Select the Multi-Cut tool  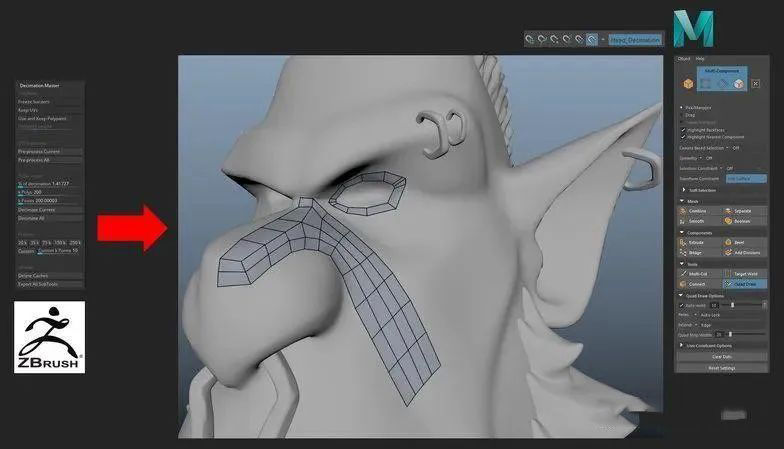[x=699, y=274]
